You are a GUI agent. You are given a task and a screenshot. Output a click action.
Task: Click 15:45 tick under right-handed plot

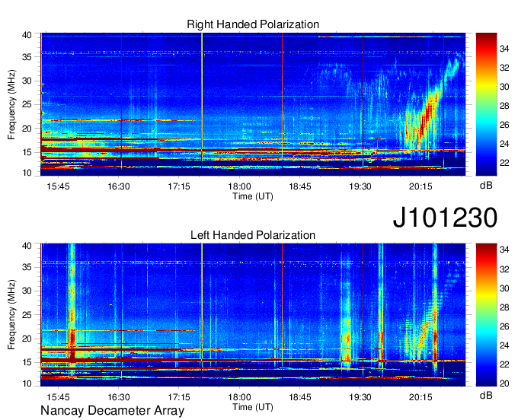coord(58,186)
